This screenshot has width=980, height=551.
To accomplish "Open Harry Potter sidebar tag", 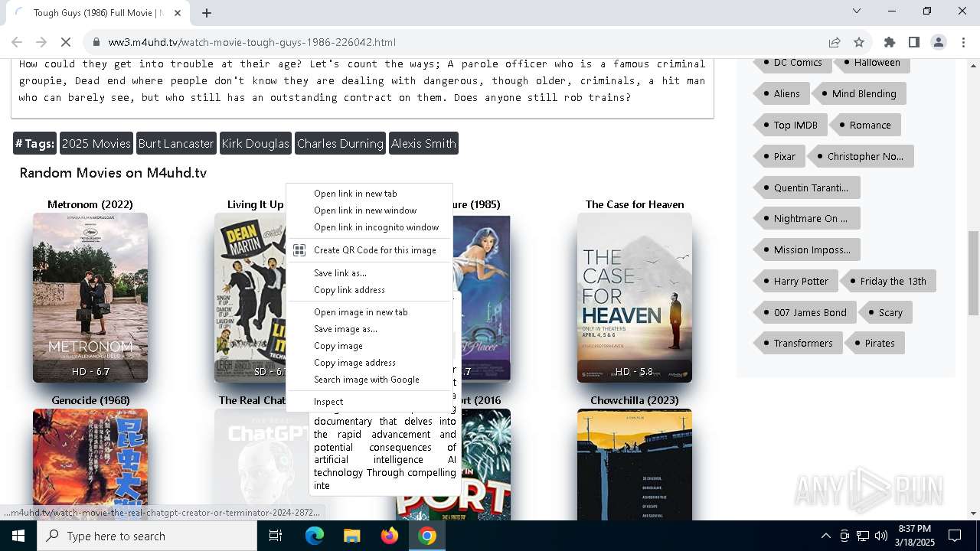I will coord(795,281).
